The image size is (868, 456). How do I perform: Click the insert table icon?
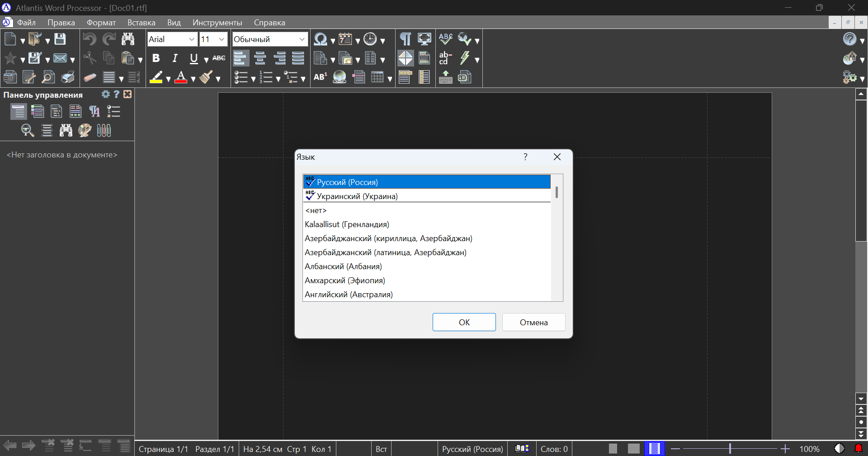point(377,77)
